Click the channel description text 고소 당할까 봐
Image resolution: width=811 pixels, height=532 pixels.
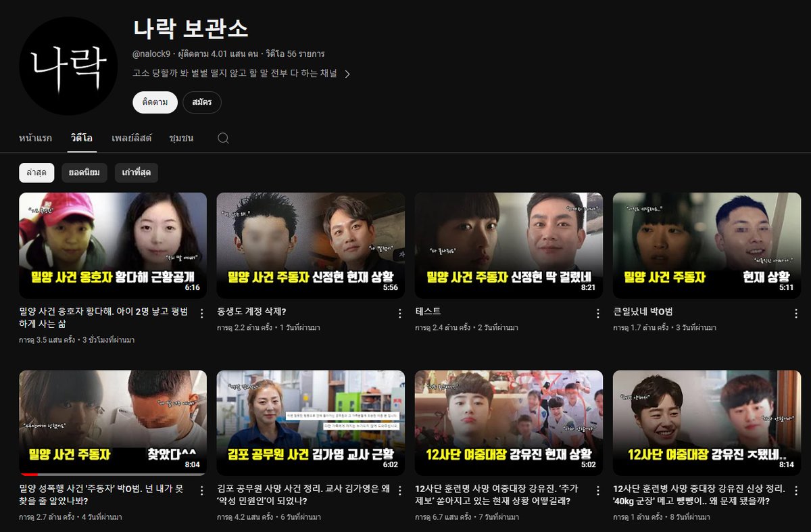235,74
